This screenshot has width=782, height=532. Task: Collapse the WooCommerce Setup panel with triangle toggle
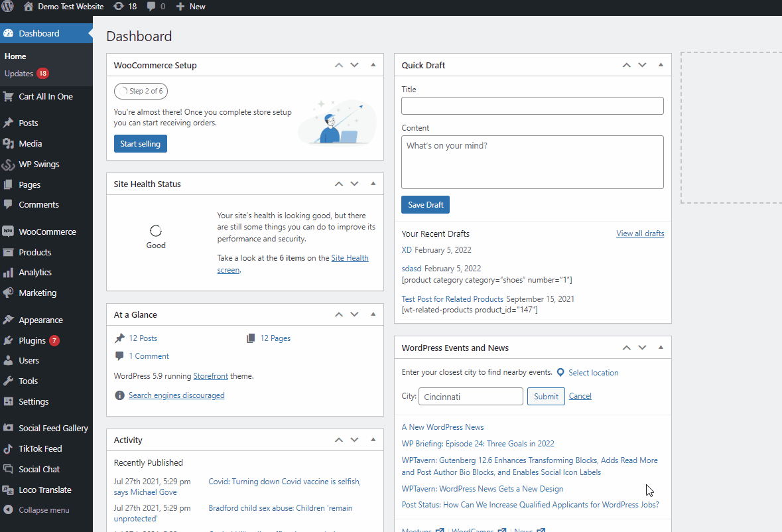click(x=373, y=65)
